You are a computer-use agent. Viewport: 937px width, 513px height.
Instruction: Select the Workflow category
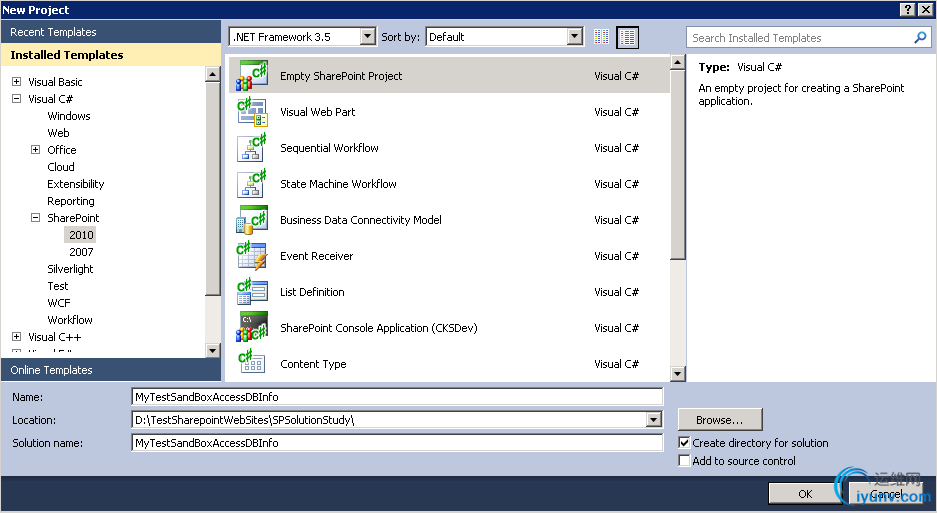pos(70,320)
